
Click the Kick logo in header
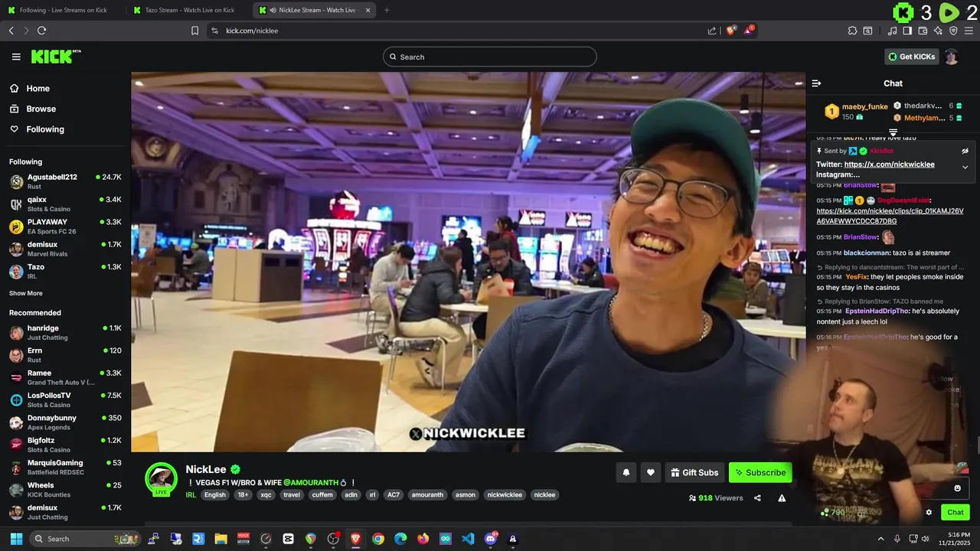pos(55,57)
